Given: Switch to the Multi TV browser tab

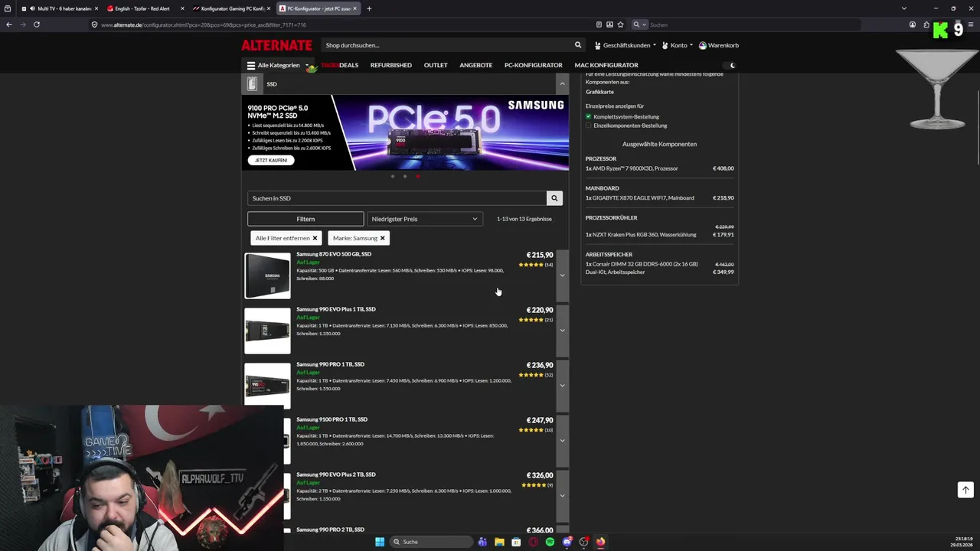Looking at the screenshot, I should coord(60,8).
